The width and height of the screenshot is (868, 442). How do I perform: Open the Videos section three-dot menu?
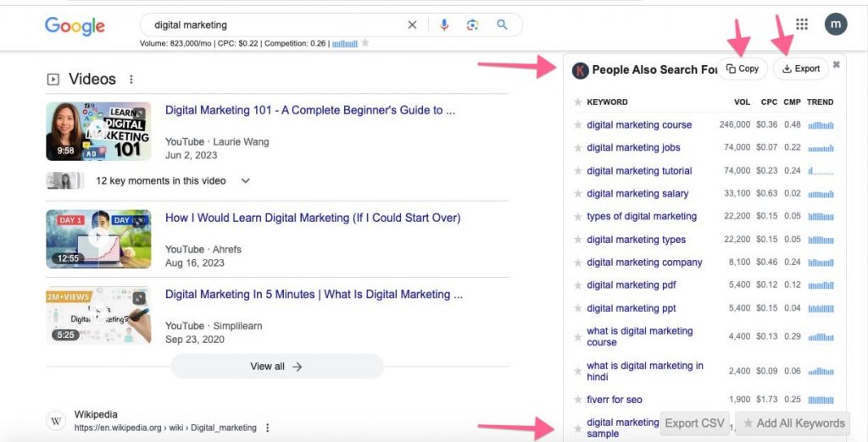click(131, 79)
